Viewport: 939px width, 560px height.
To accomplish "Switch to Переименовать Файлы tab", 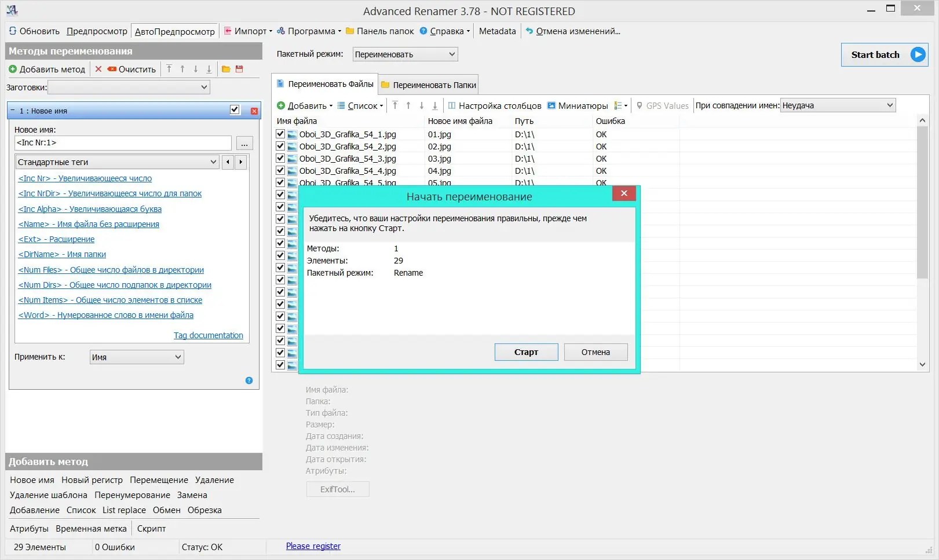I will [x=325, y=84].
